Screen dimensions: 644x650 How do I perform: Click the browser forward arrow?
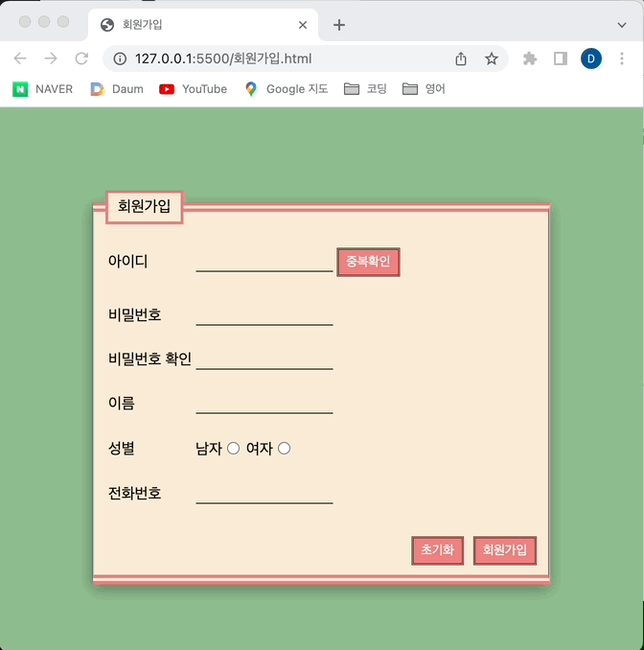(51, 58)
